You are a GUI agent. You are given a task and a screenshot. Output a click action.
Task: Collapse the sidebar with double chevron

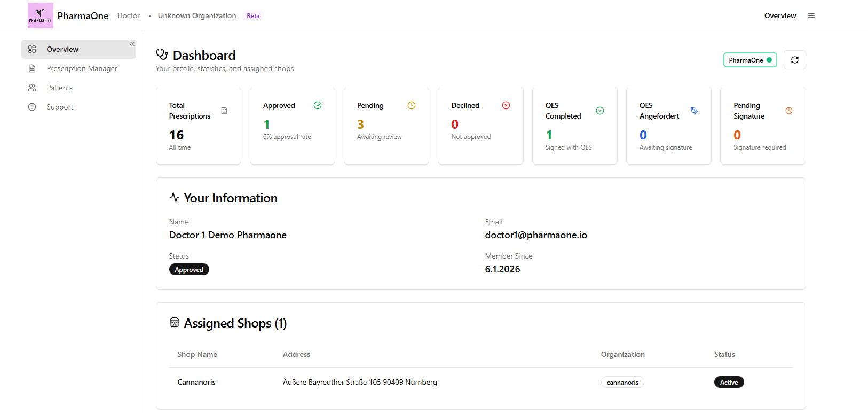(132, 44)
